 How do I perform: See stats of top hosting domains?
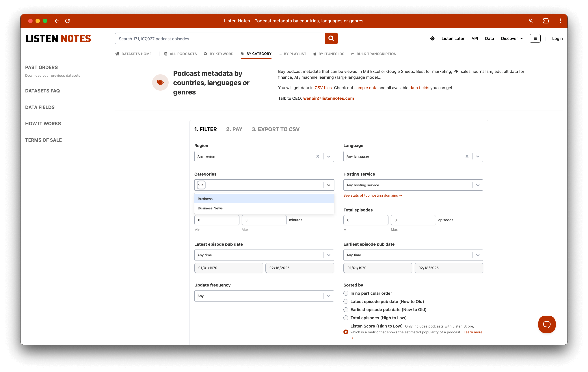(x=373, y=195)
